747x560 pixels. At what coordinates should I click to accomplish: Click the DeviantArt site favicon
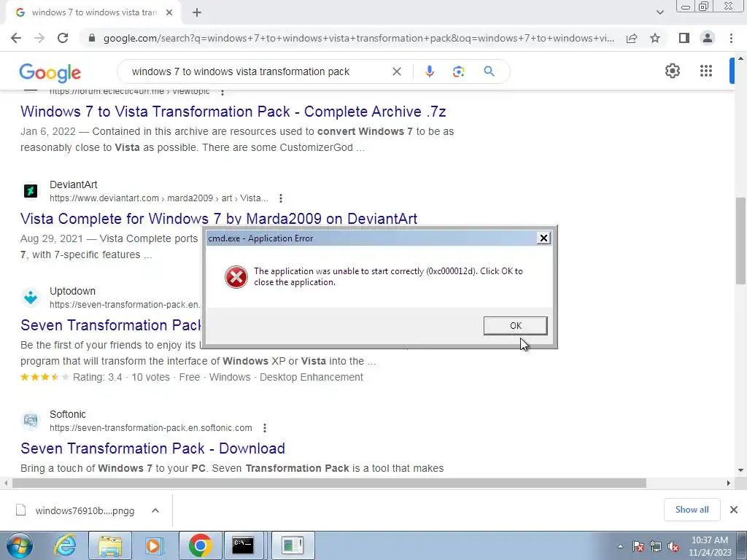pyautogui.click(x=31, y=191)
